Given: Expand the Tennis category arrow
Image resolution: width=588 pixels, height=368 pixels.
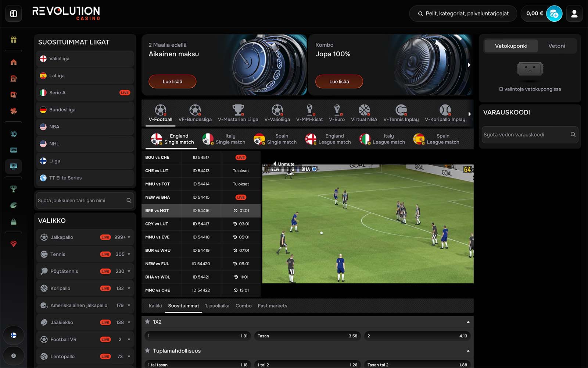Looking at the screenshot, I should [x=129, y=254].
